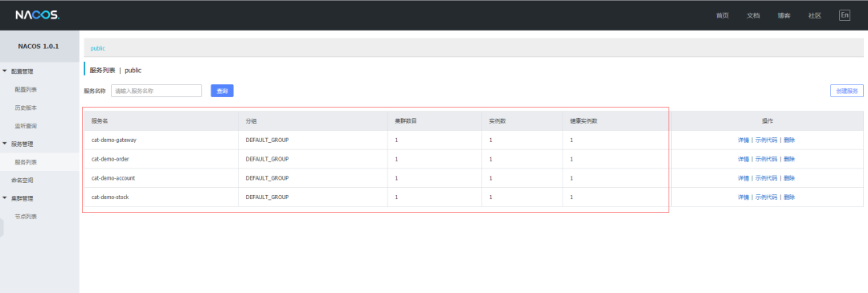The width and height of the screenshot is (868, 293).
Task: Click 删除 for cat-demo-stock
Action: pos(789,197)
